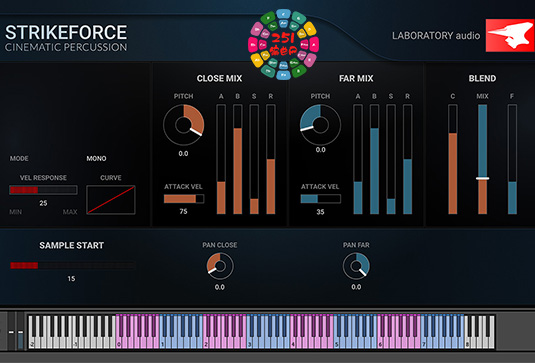
Task: Click the Far Mix Attack Vel bar
Action: pos(320,199)
